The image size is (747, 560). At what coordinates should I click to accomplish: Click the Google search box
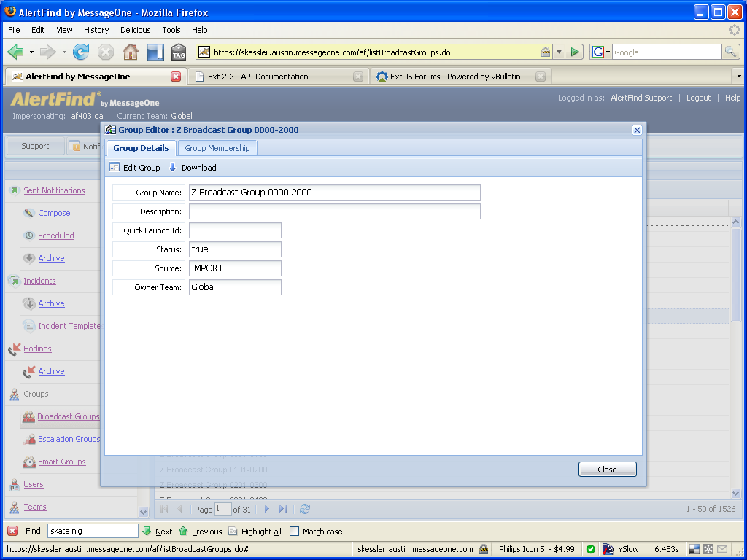coord(667,52)
